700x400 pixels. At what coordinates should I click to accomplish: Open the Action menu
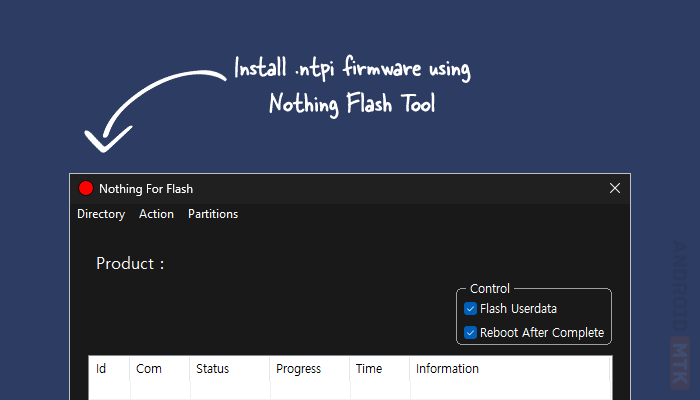(x=156, y=214)
